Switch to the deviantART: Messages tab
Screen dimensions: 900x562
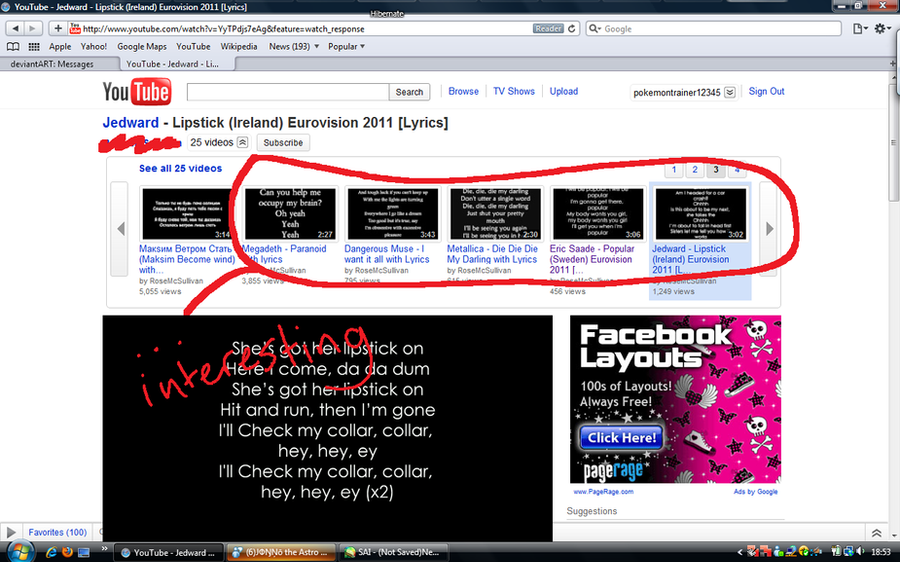click(x=59, y=64)
